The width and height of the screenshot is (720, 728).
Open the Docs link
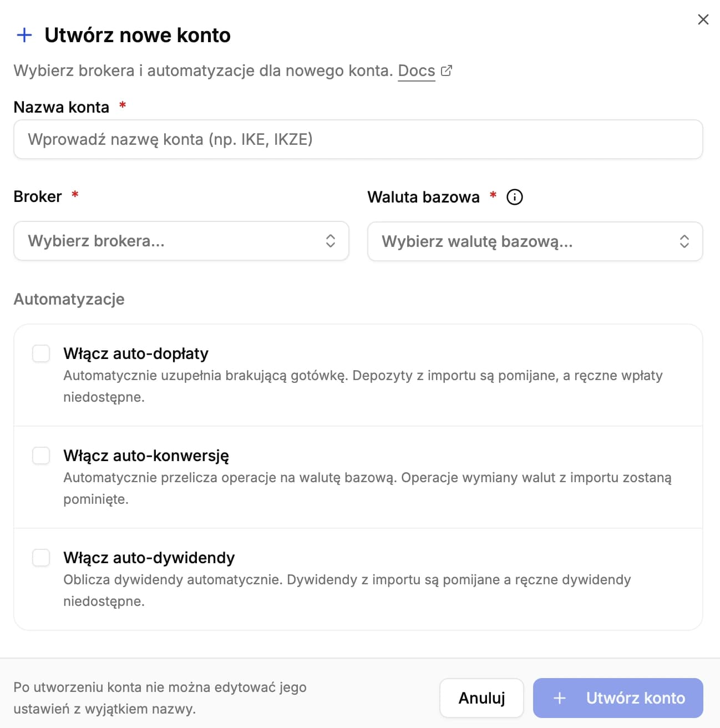(x=417, y=71)
